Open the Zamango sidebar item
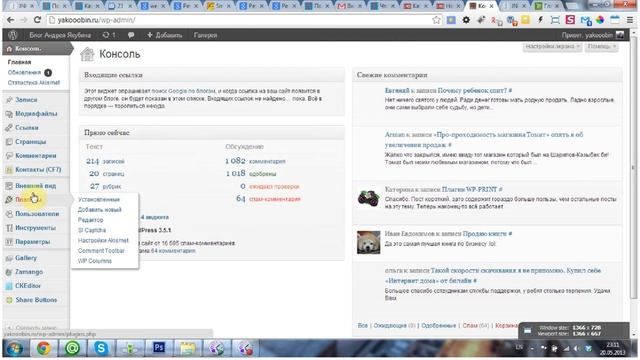This screenshot has width=640, height=360. (x=29, y=272)
